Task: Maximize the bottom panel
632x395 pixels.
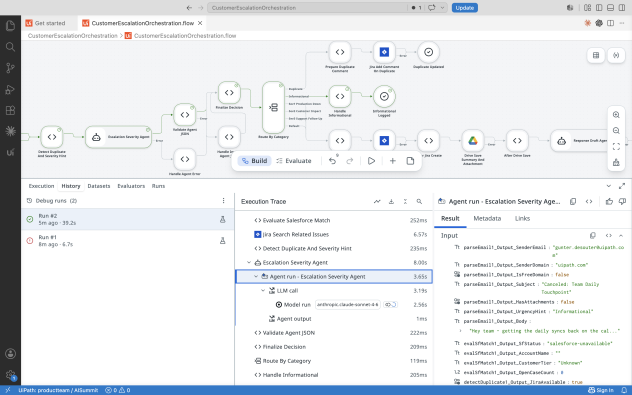Action: (x=622, y=186)
